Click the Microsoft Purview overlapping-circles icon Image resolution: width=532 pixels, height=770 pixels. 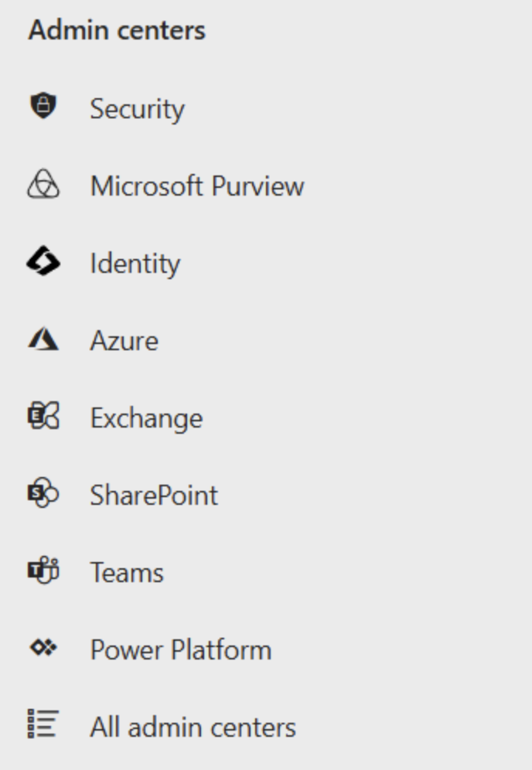43,184
